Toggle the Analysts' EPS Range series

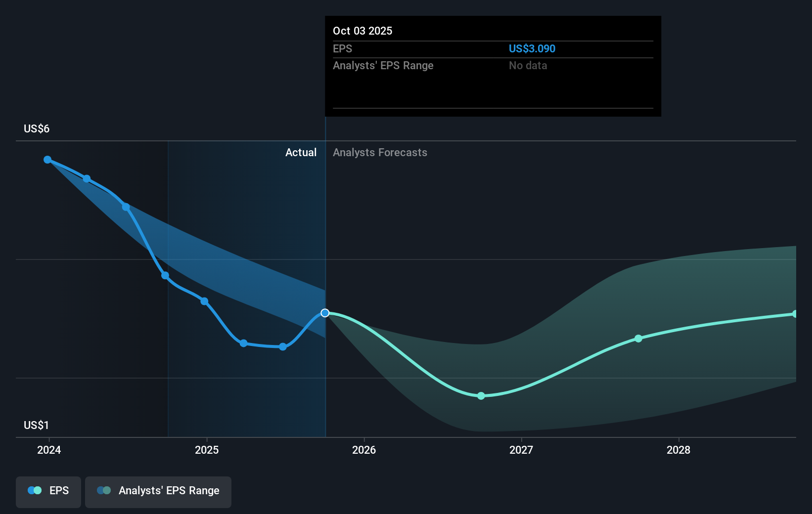158,492
